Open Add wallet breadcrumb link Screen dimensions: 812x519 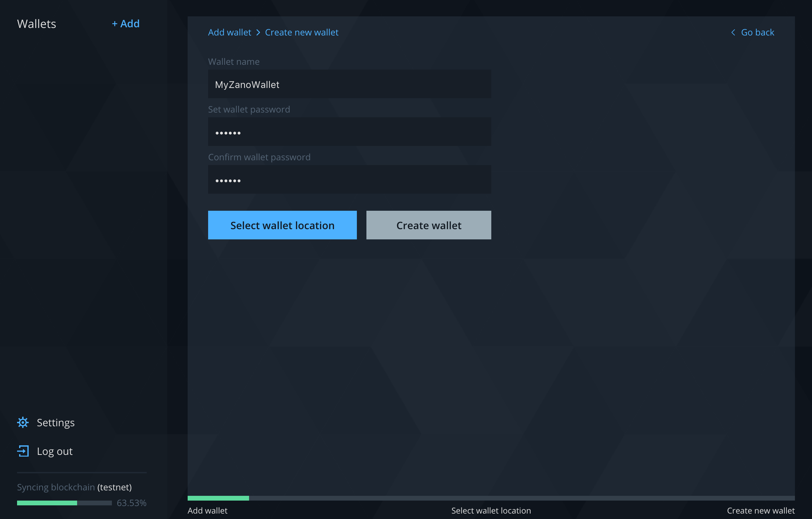(x=230, y=32)
